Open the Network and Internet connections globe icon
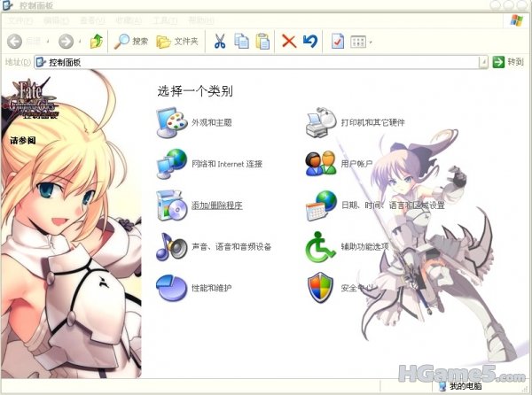Viewport: 532px width, 395px height. (168, 163)
